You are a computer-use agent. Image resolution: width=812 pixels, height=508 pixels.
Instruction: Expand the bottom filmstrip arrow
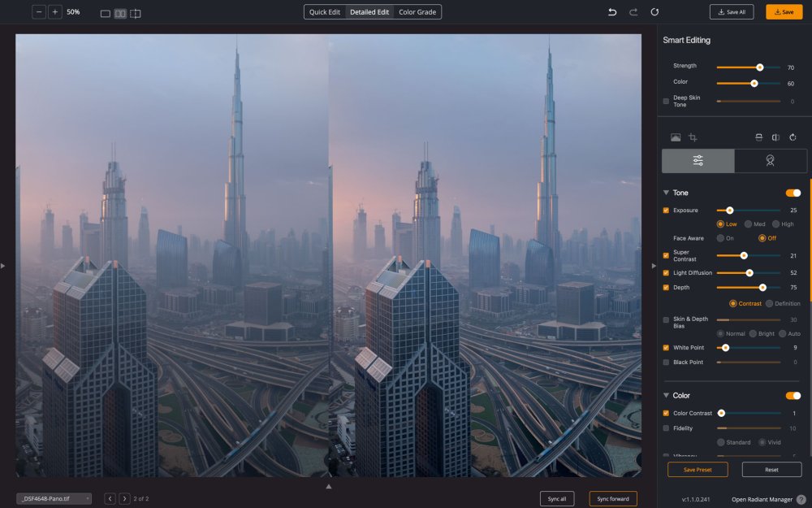(328, 486)
